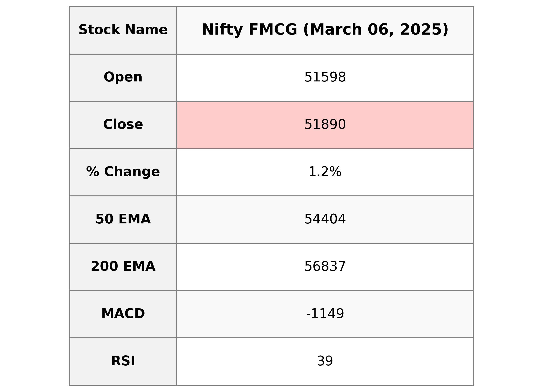Click the RSI value 39

(x=325, y=361)
